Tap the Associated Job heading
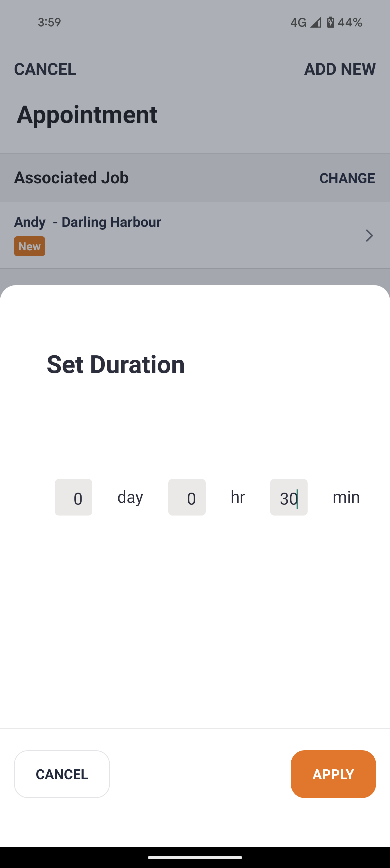 (71, 178)
